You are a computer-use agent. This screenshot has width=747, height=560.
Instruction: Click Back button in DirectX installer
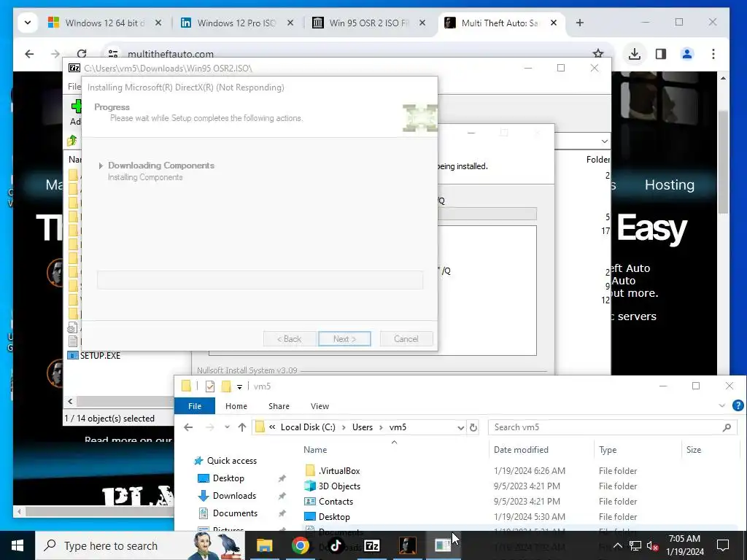point(289,339)
